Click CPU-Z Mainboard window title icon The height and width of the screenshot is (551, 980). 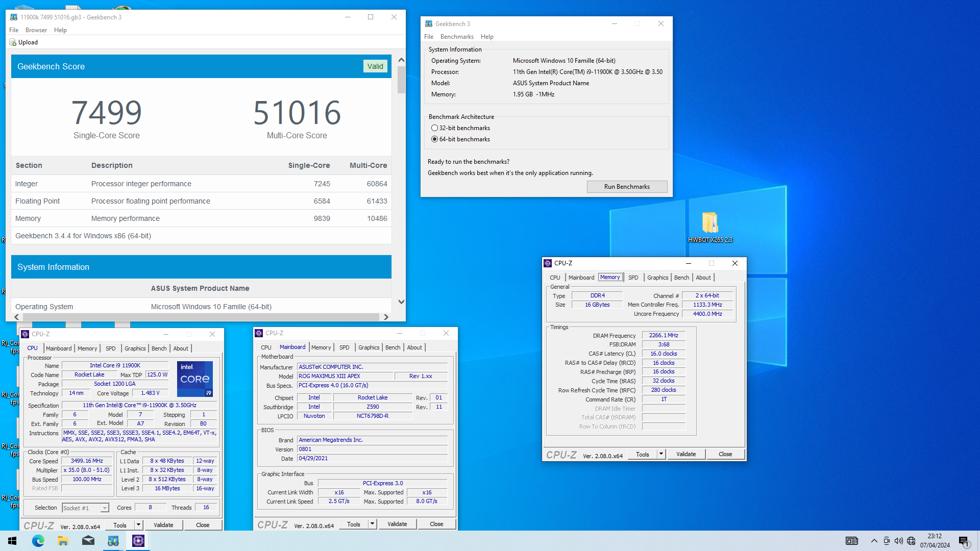pos(259,333)
